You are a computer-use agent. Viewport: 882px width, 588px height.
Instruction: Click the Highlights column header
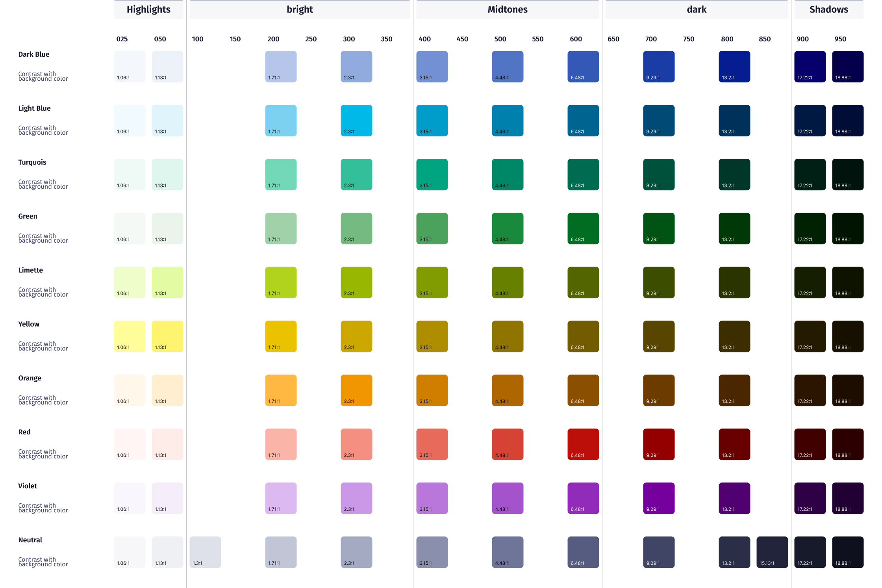click(148, 9)
